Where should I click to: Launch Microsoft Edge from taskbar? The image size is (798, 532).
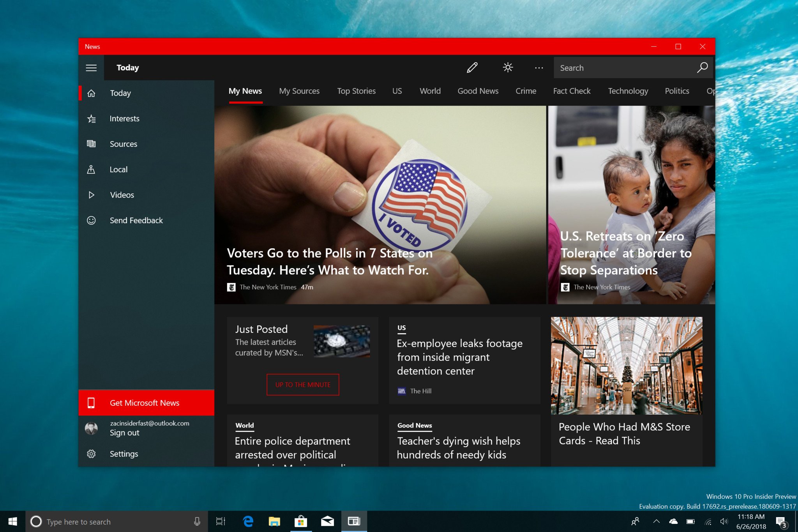tap(248, 521)
